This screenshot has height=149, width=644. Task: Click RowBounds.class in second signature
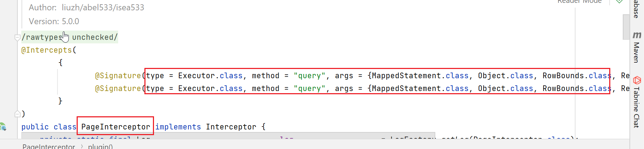pos(577,89)
